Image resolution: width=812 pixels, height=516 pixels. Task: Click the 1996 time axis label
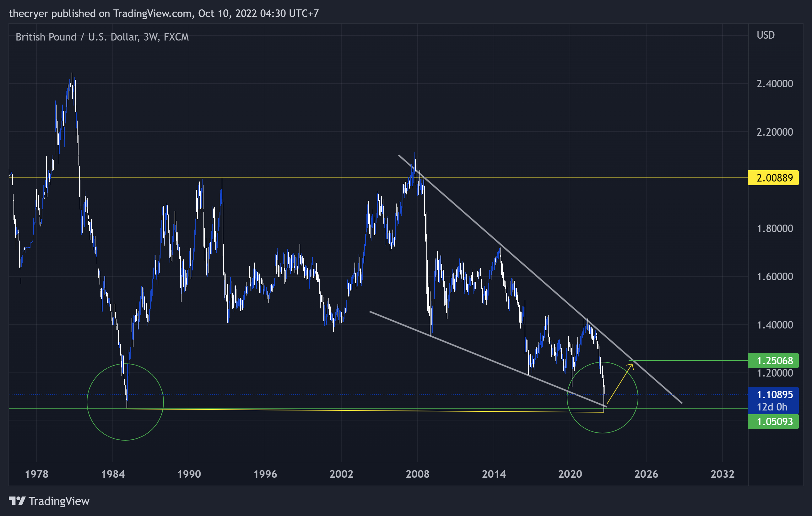pyautogui.click(x=265, y=474)
